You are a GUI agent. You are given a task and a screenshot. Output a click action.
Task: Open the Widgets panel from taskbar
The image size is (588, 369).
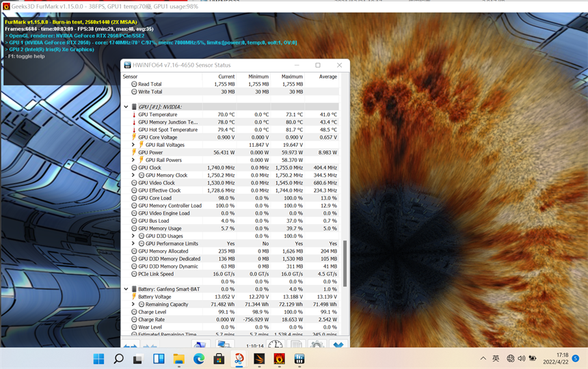click(159, 359)
